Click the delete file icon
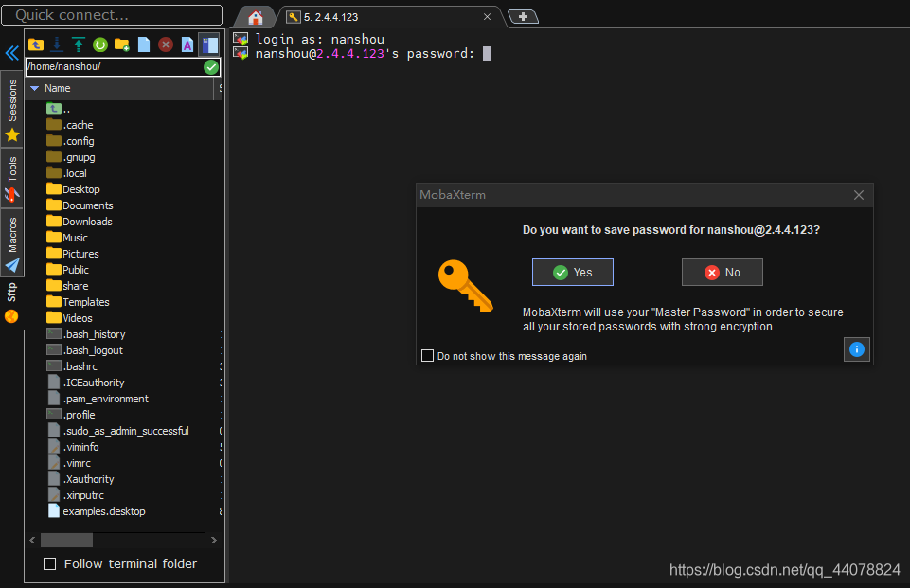Screen dimensions: 910x588 click(165, 45)
